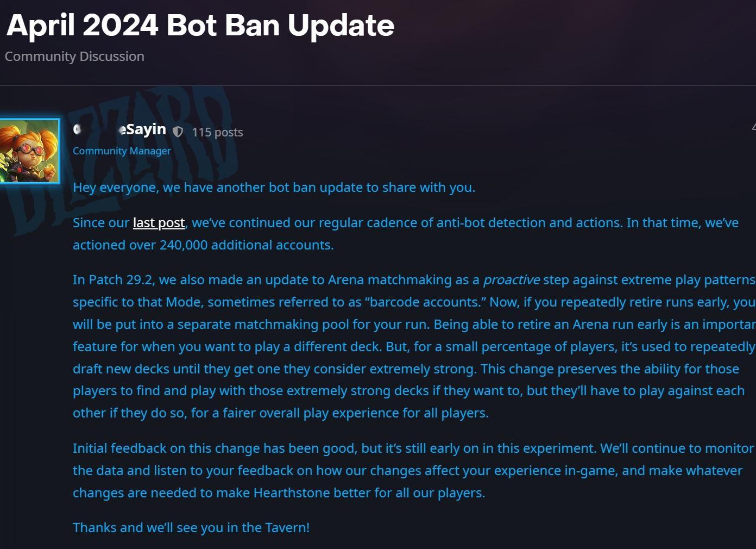
Task: Click the Hey everyone greeting sentence
Action: point(274,188)
